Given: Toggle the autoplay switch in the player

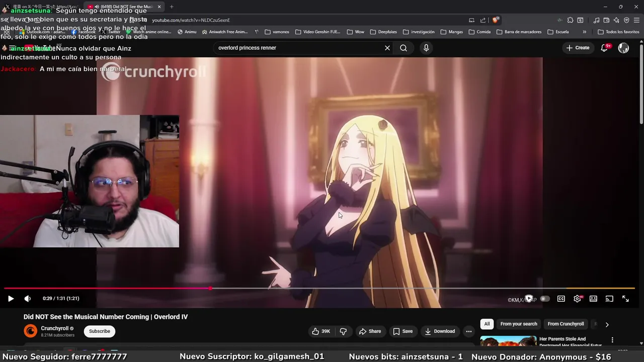Looking at the screenshot, I should pyautogui.click(x=545, y=299).
